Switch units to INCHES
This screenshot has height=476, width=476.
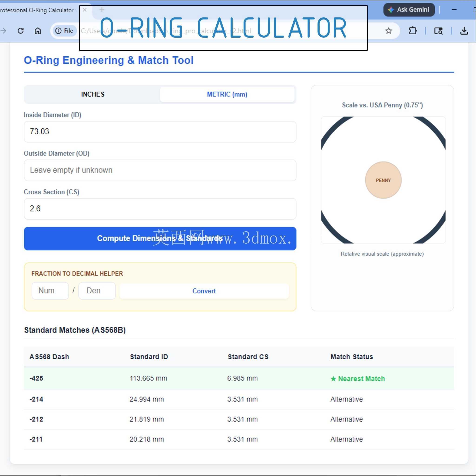(x=93, y=94)
